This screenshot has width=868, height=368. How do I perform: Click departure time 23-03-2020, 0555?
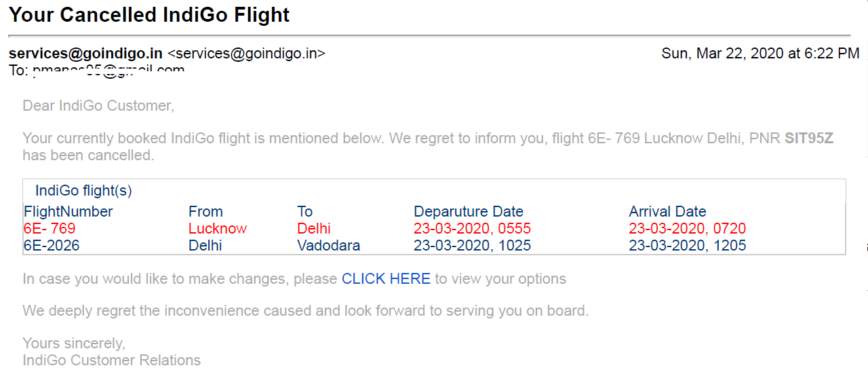coord(473,229)
